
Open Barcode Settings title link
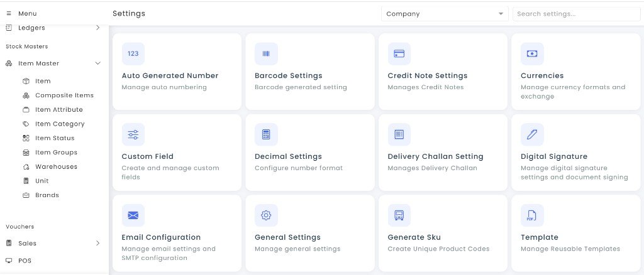point(288,75)
